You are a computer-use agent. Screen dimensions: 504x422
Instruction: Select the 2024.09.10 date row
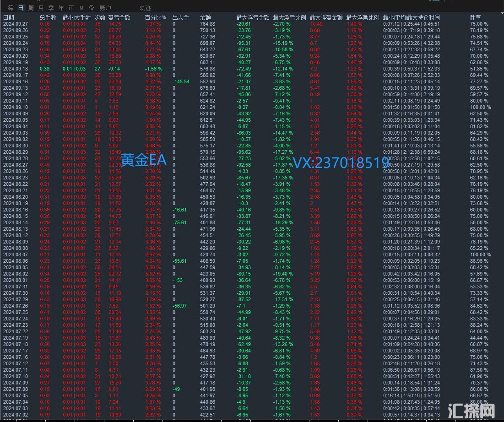coord(16,108)
